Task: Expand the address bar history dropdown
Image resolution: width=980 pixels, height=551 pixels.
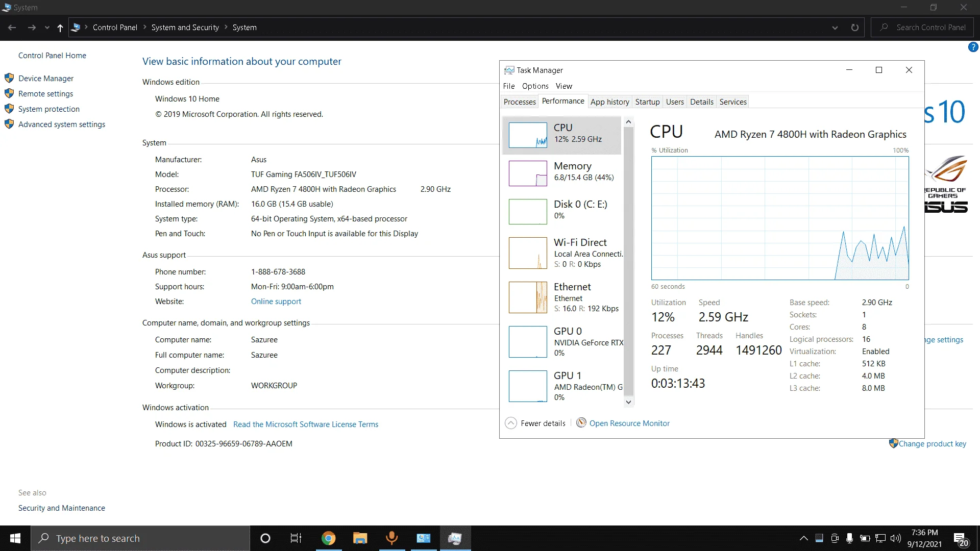Action: point(835,28)
